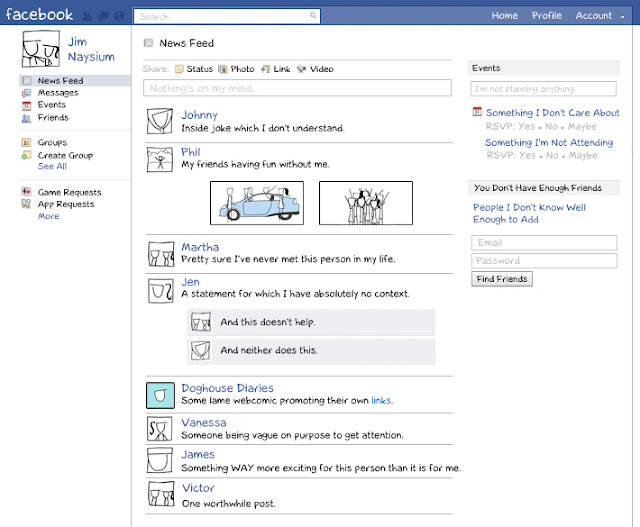The height and width of the screenshot is (527, 640).
Task: Click the Friends sidebar icon
Action: pos(27,118)
